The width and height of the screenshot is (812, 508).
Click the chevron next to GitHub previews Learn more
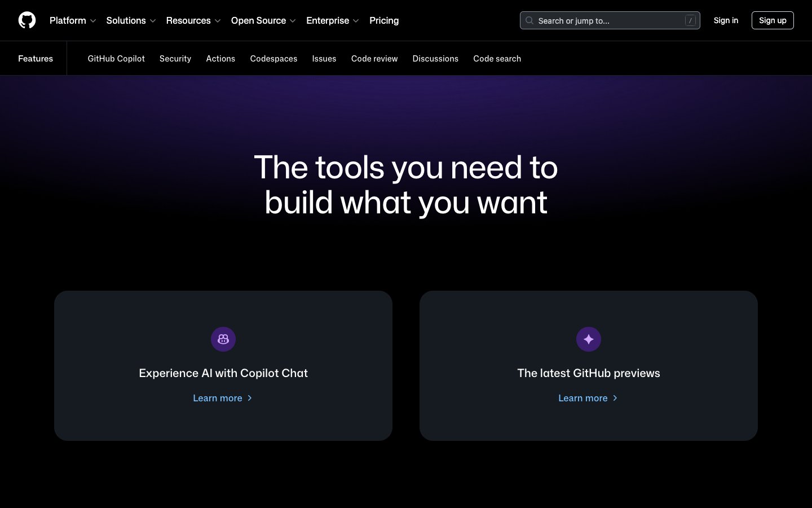(x=615, y=398)
